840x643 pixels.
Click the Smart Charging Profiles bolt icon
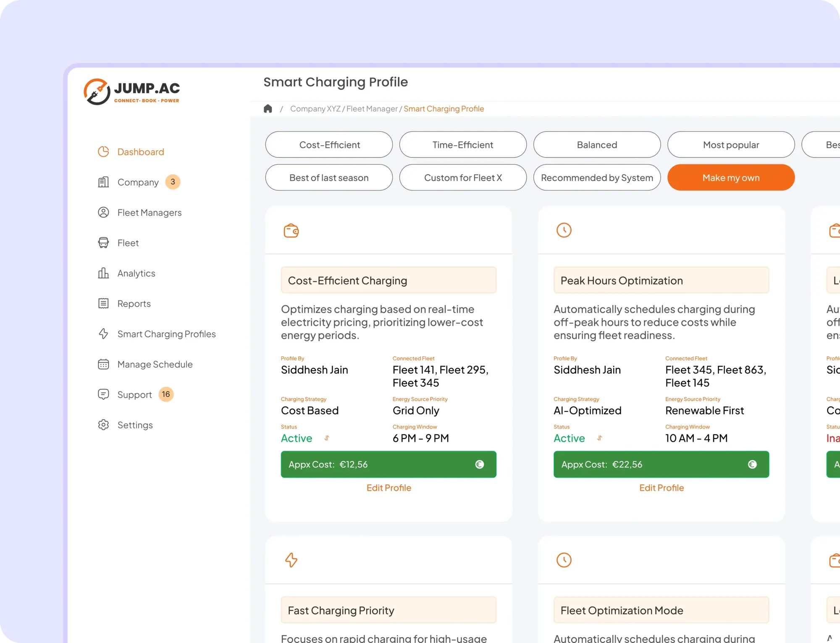103,334
